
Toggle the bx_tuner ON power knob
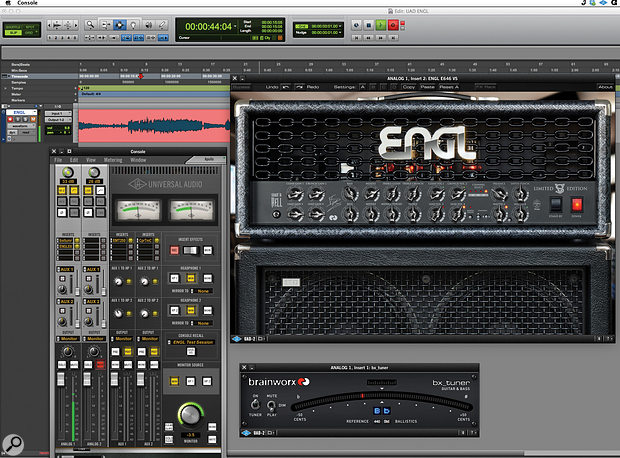(255, 404)
